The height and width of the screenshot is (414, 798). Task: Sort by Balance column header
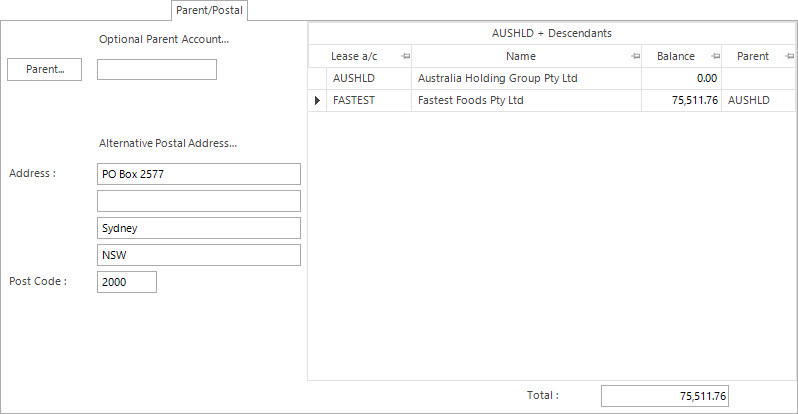click(675, 57)
